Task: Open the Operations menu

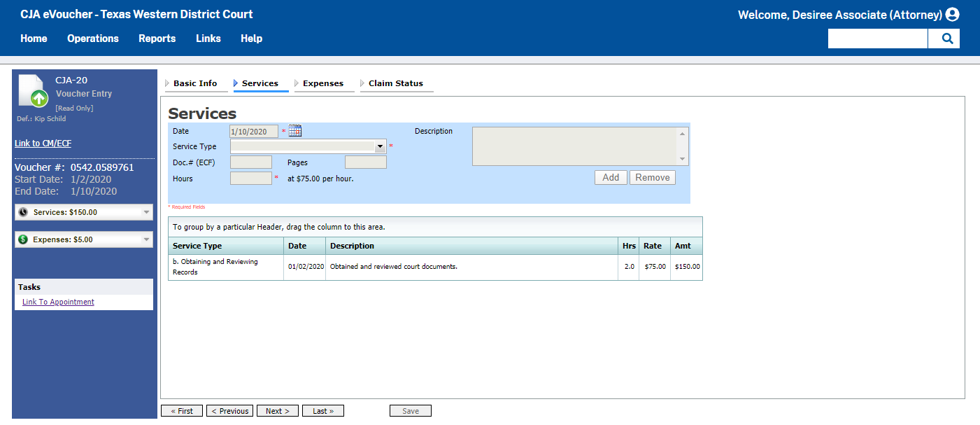Action: click(93, 39)
